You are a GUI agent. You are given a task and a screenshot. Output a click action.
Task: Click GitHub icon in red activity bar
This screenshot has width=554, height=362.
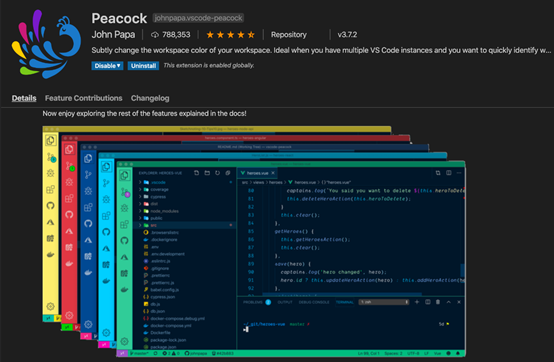pyautogui.click(x=69, y=214)
